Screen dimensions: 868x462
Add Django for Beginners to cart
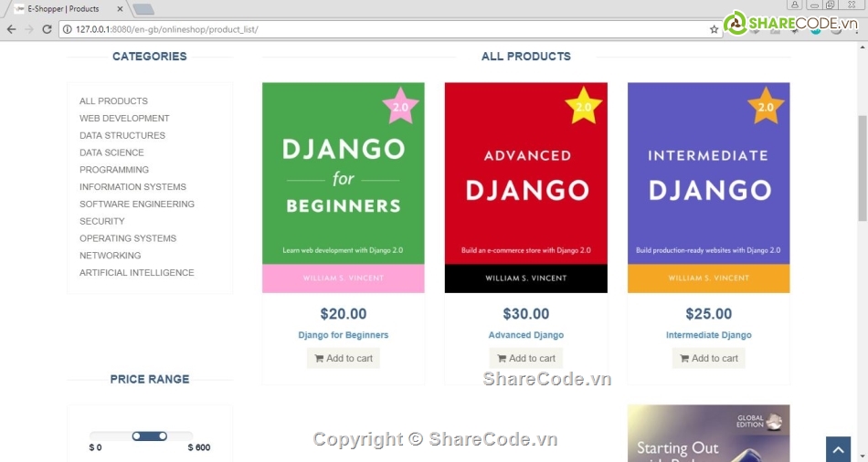point(344,358)
